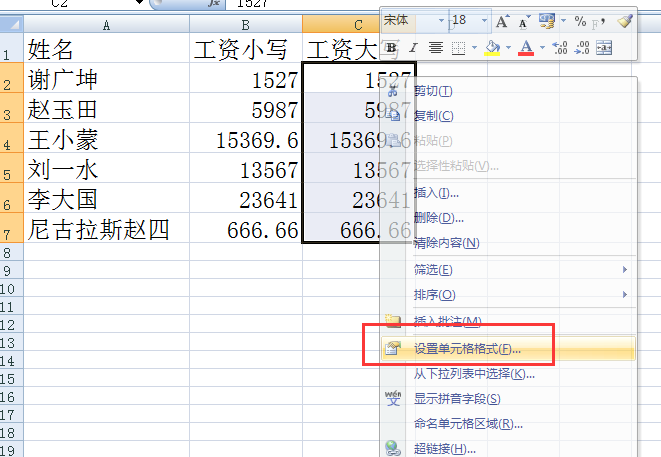Click the yellow fill color bucket
This screenshot has height=457, width=661.
tap(490, 47)
